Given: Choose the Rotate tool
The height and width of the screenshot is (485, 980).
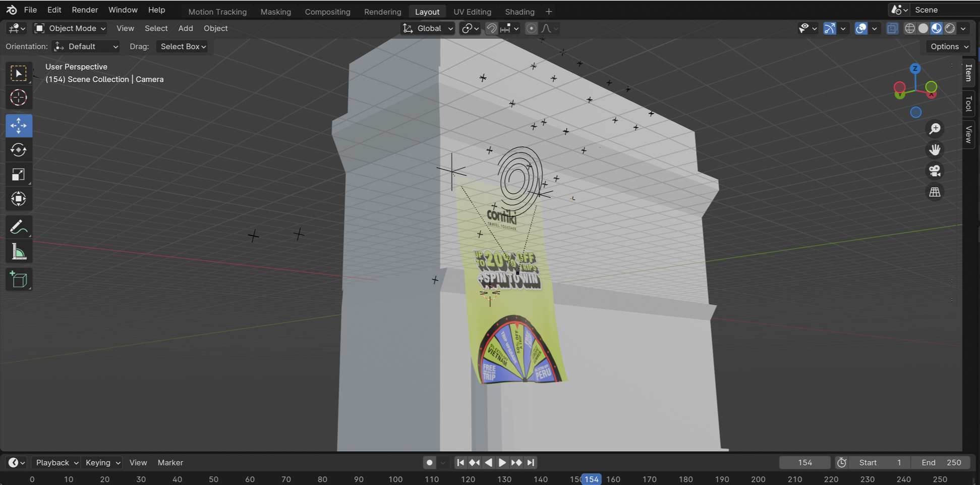Looking at the screenshot, I should [19, 150].
